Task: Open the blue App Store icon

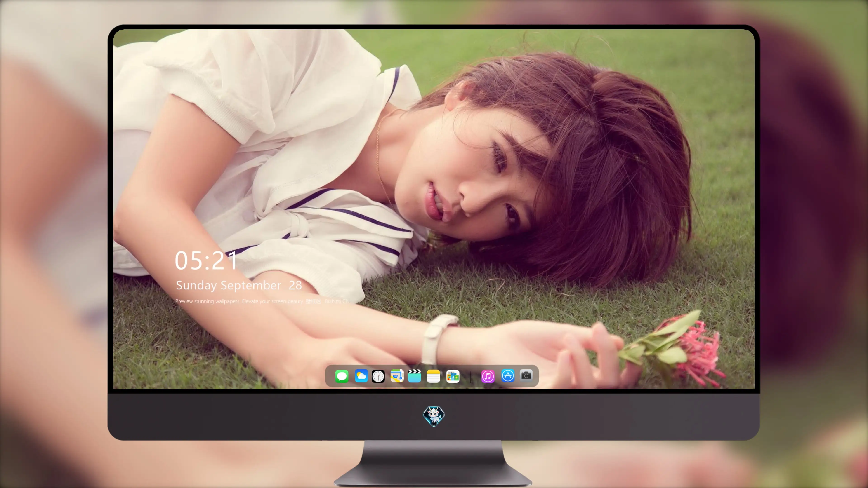Action: point(507,375)
